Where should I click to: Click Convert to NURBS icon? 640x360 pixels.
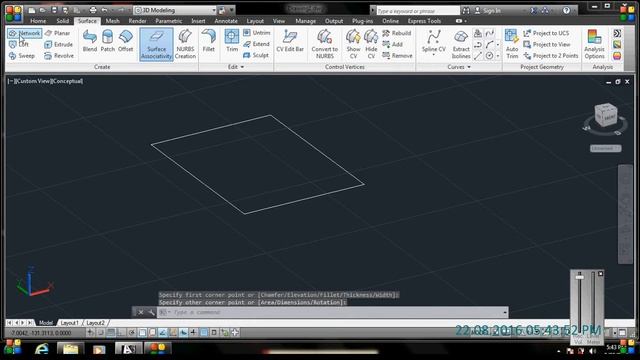coord(324,44)
